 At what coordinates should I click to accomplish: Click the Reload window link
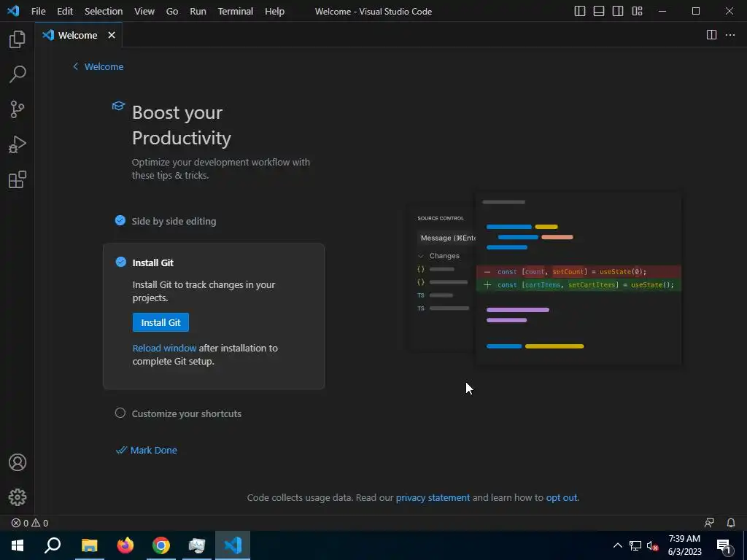click(x=164, y=348)
